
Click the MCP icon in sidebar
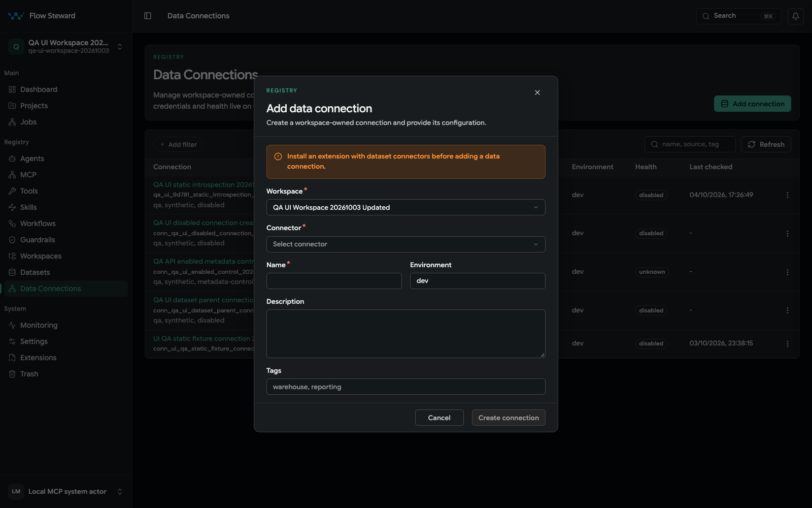point(12,175)
